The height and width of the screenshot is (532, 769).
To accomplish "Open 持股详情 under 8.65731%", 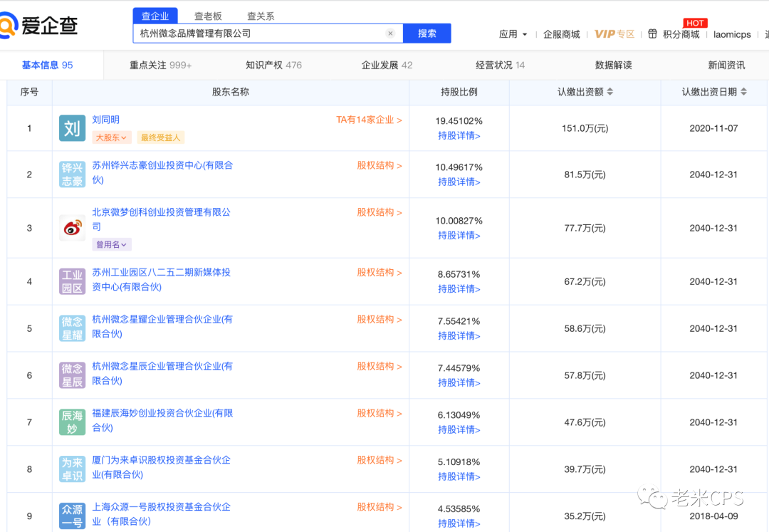I will (x=459, y=289).
